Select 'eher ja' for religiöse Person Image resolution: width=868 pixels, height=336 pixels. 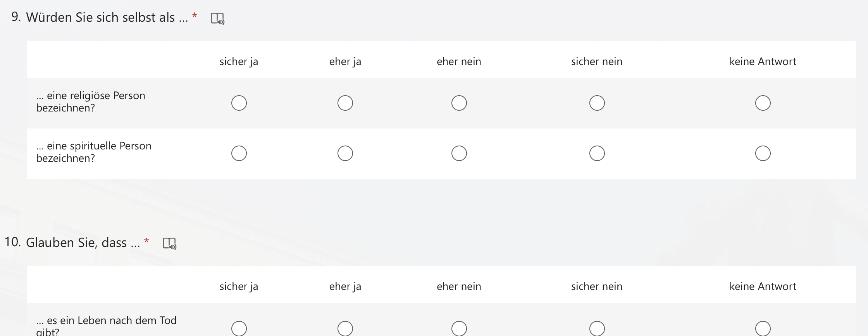[x=345, y=103]
